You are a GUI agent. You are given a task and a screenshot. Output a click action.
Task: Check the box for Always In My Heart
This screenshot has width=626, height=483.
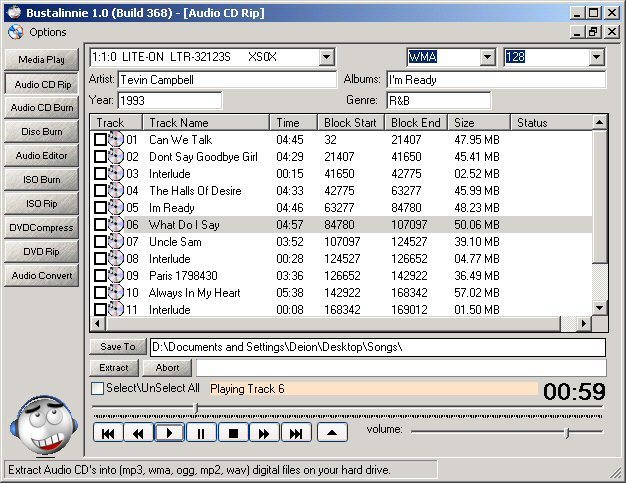[100, 293]
